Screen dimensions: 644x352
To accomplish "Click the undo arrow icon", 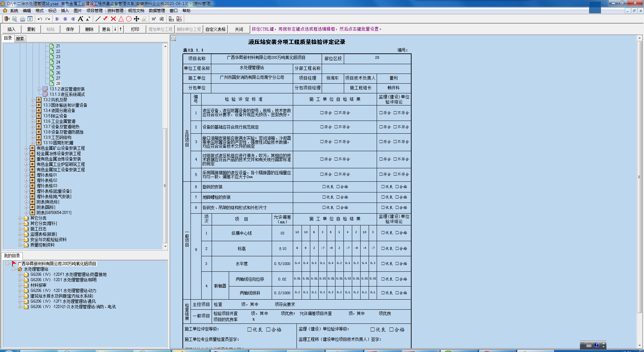I will [x=40, y=19].
